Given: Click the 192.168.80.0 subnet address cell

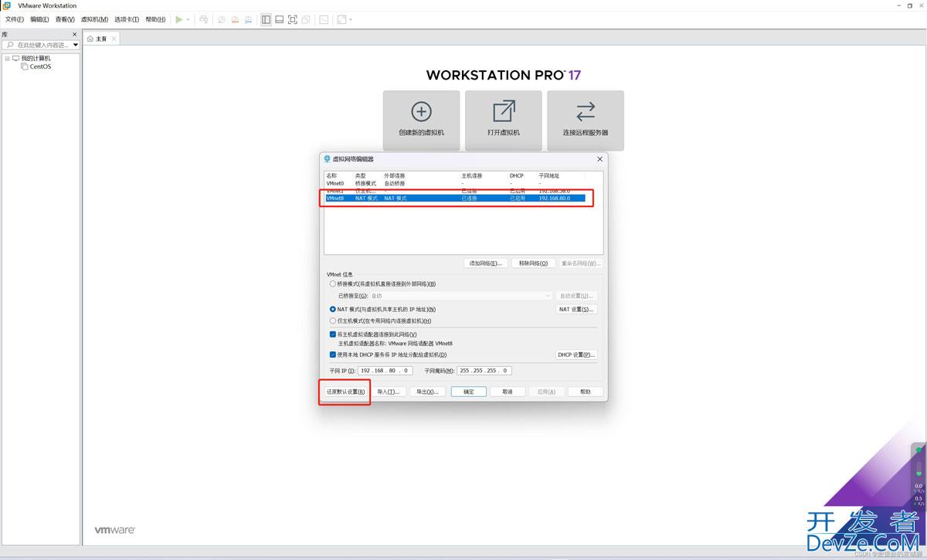Looking at the screenshot, I should pyautogui.click(x=554, y=199).
